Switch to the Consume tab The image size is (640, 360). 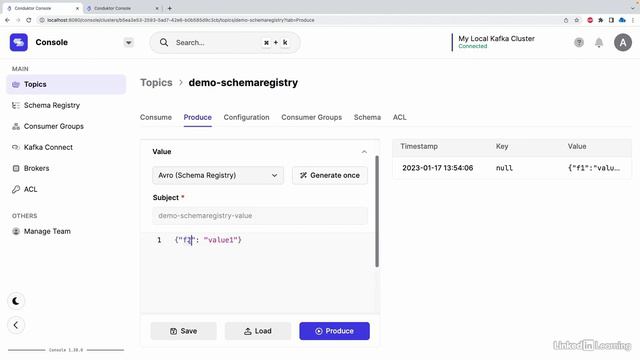(156, 118)
